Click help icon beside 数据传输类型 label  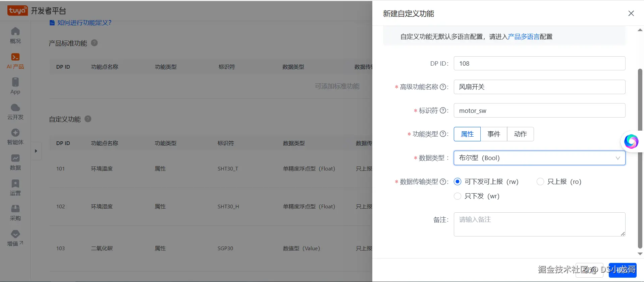point(443,182)
